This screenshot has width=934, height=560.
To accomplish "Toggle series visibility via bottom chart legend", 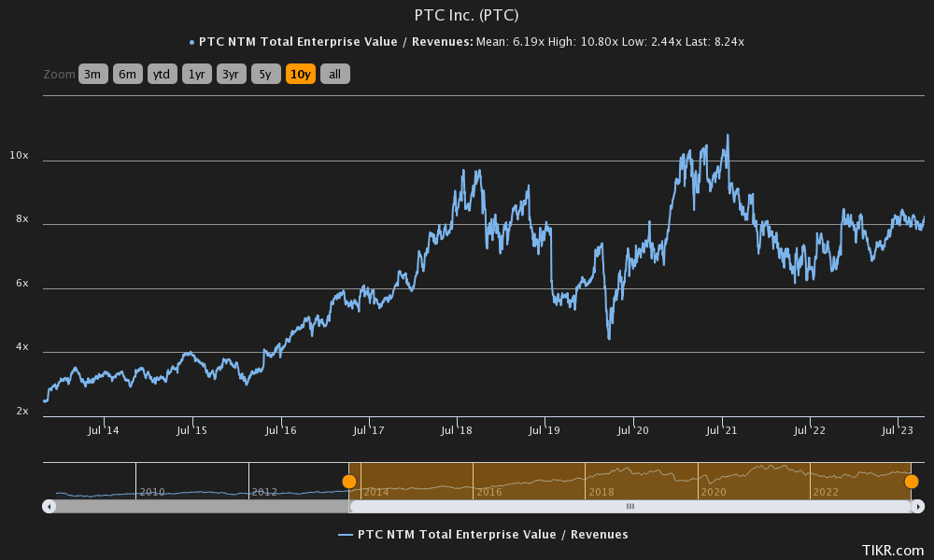I will (481, 534).
